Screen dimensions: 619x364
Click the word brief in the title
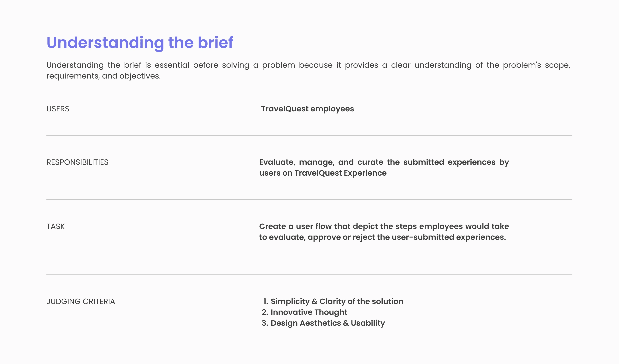(215, 43)
